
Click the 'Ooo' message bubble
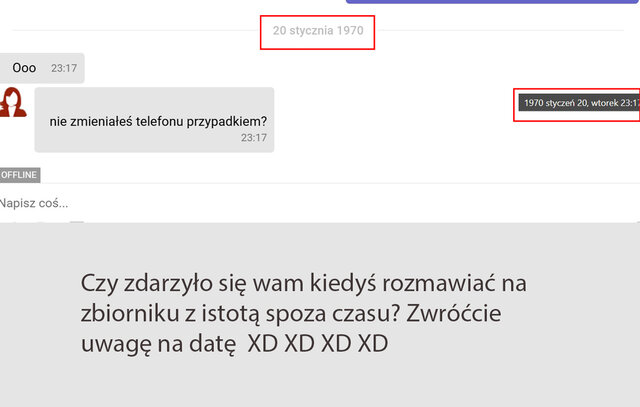(x=42, y=68)
